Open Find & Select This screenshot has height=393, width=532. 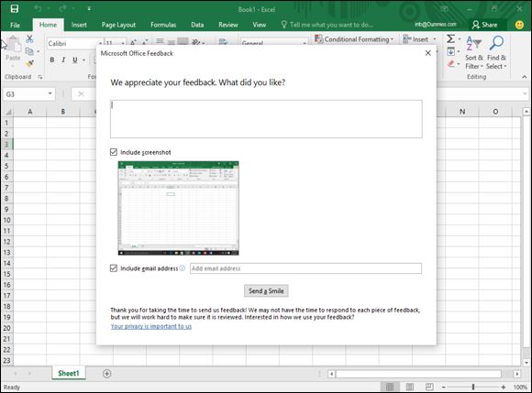(496, 52)
